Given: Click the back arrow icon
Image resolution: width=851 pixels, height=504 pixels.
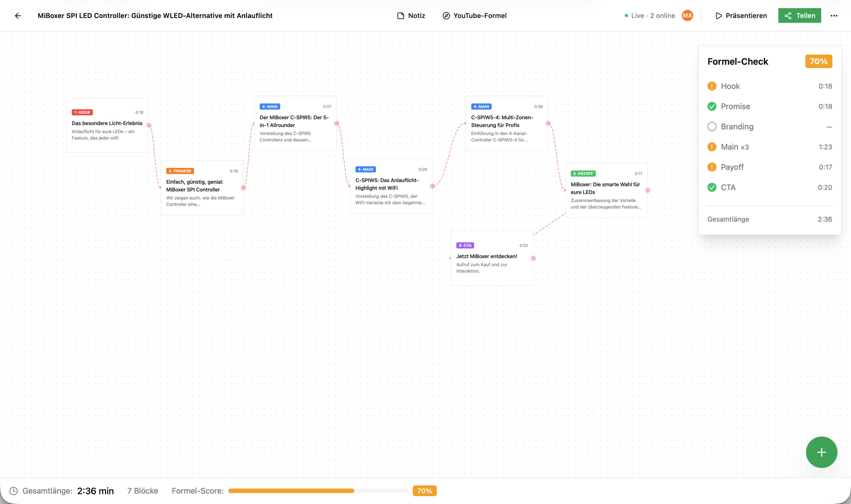Looking at the screenshot, I should tap(18, 16).
